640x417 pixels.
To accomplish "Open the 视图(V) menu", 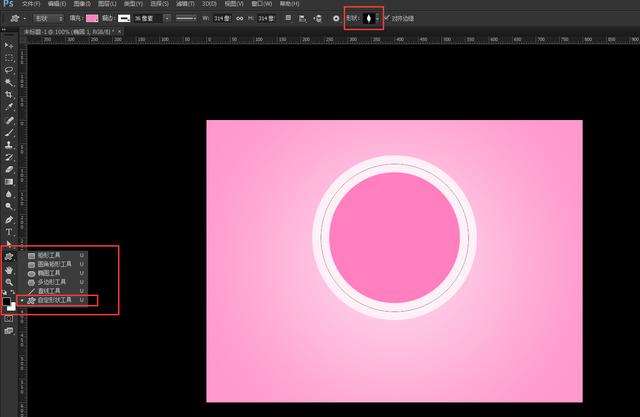I will (x=234, y=4).
